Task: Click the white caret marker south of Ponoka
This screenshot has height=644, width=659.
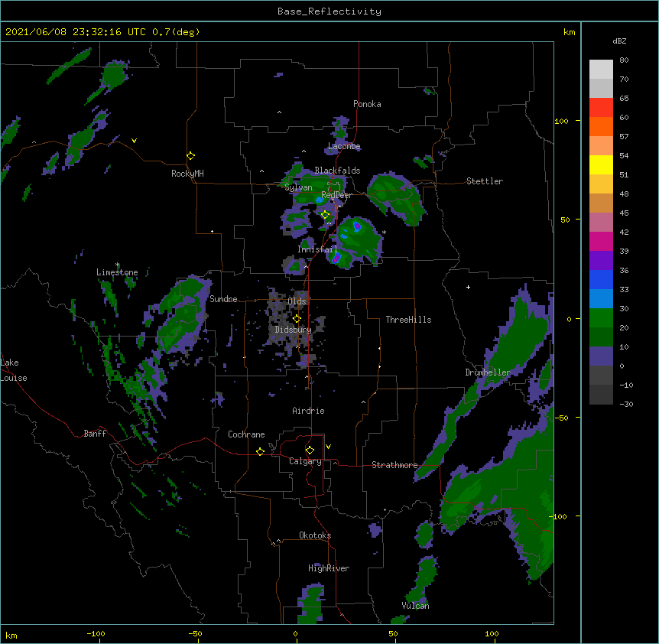Action: tap(279, 112)
